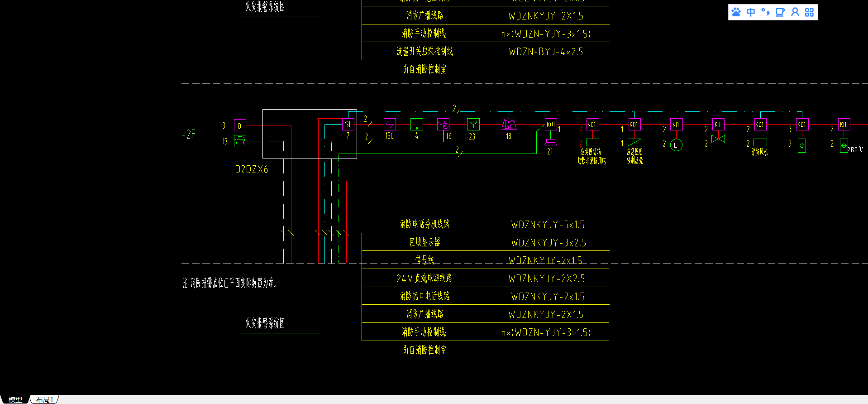Select the K01 module above the speaker
The height and width of the screenshot is (404, 868).
pos(551,124)
